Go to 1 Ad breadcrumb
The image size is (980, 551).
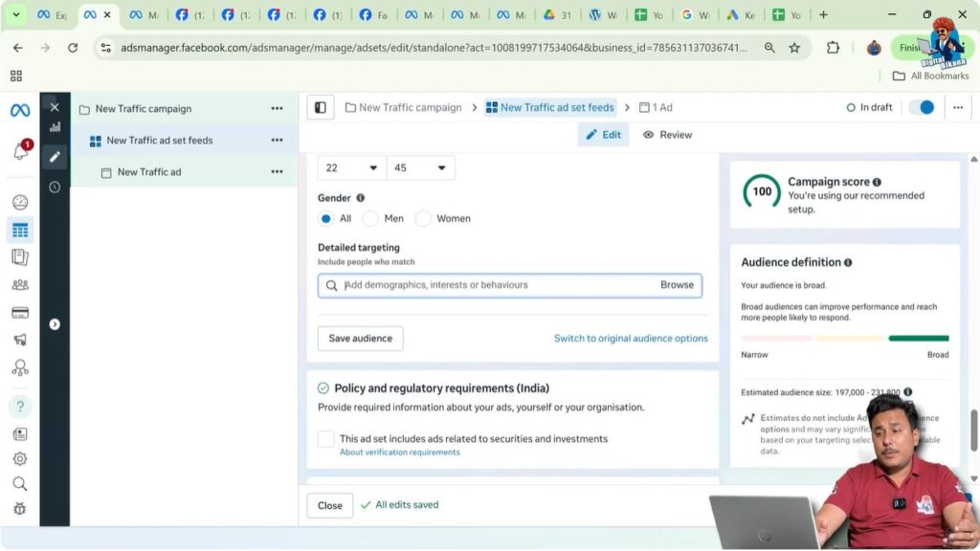(x=656, y=107)
